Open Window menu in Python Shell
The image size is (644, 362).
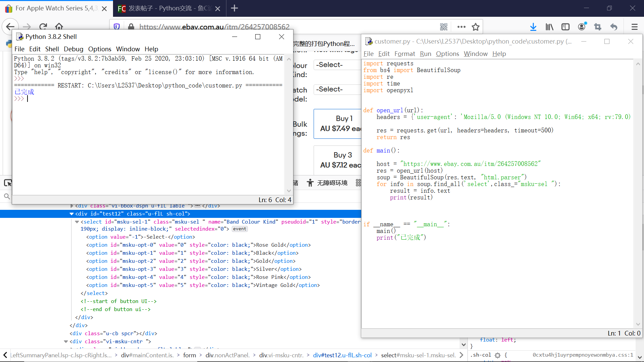coord(128,49)
